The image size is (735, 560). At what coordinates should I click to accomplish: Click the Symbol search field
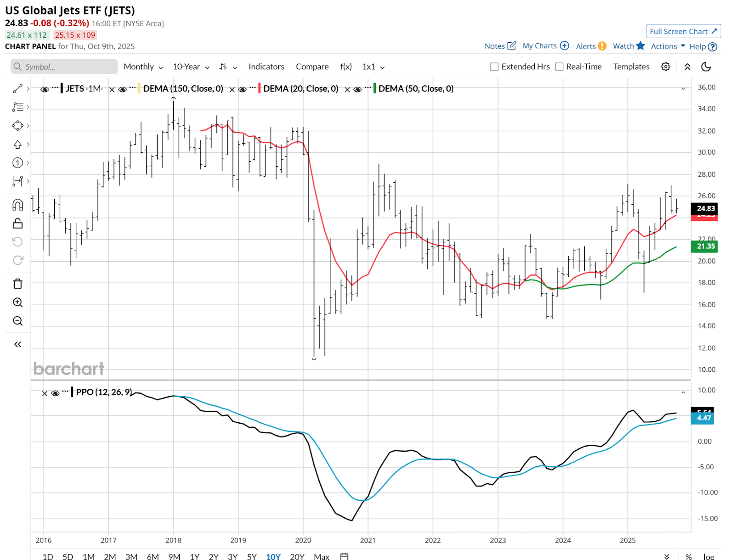pos(64,67)
